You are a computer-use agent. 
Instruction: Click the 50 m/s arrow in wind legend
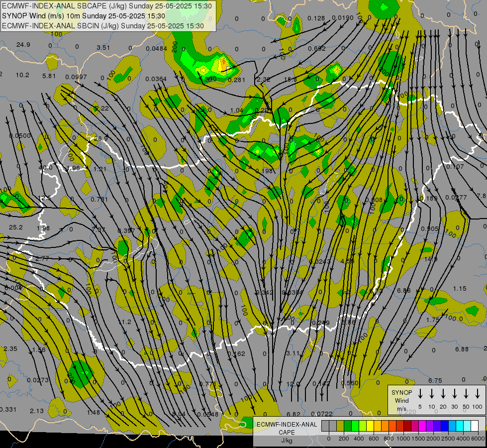tap(466, 394)
